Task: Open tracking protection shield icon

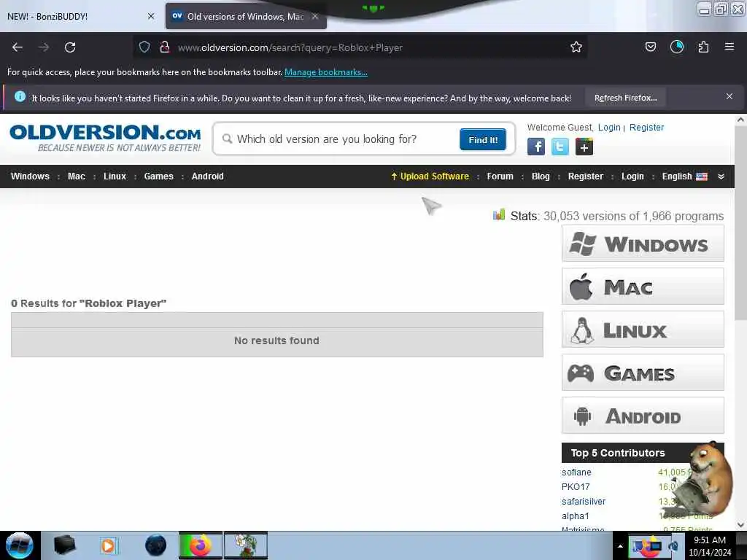Action: (144, 47)
